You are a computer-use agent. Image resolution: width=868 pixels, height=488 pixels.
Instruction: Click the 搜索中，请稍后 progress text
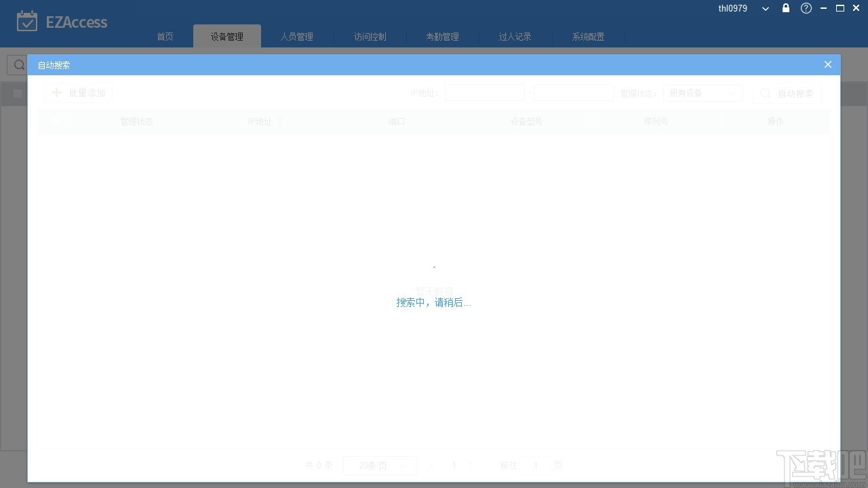[434, 302]
